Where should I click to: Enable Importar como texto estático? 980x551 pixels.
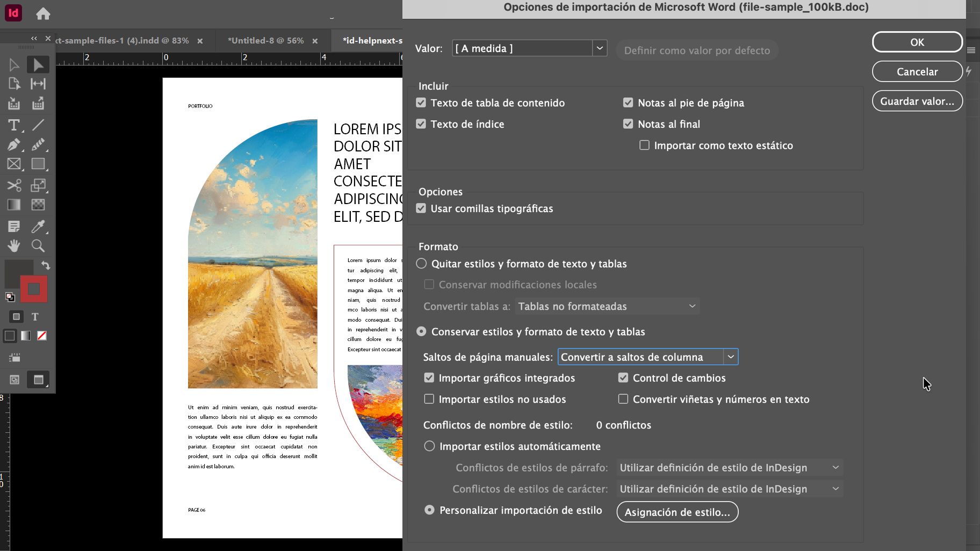(x=645, y=145)
